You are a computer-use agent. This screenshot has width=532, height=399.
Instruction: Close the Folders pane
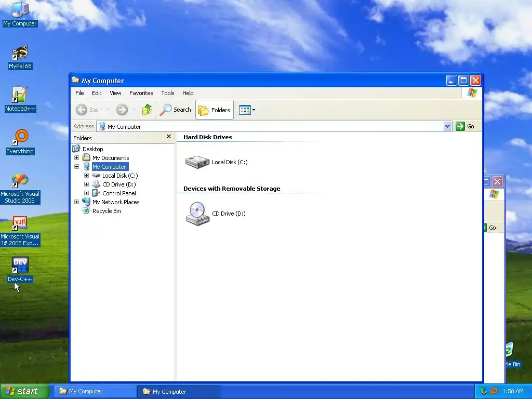click(x=169, y=137)
